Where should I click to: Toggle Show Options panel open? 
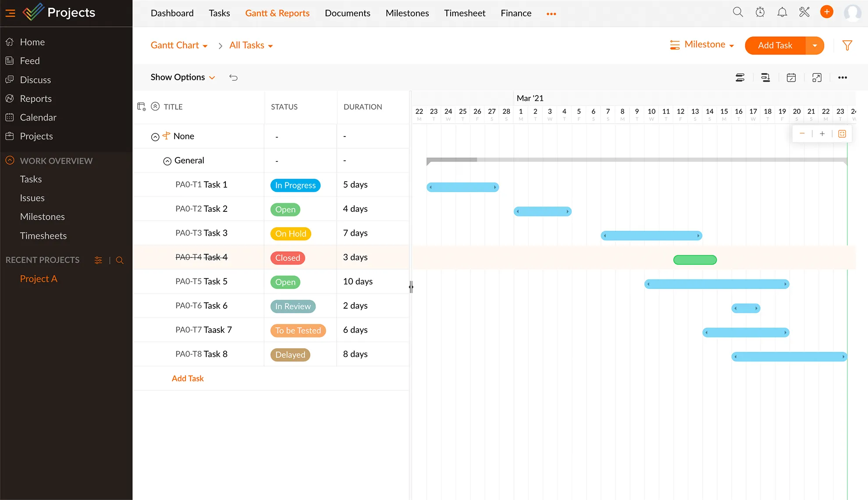(x=182, y=76)
